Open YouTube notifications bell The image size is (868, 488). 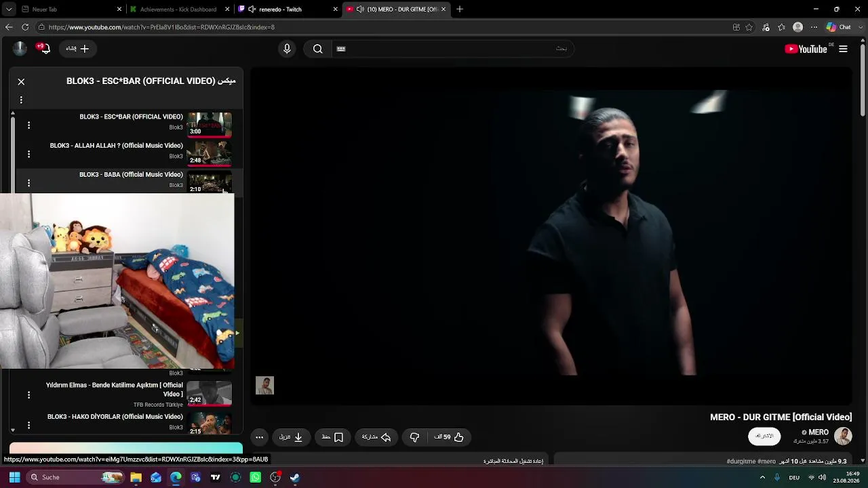point(45,49)
